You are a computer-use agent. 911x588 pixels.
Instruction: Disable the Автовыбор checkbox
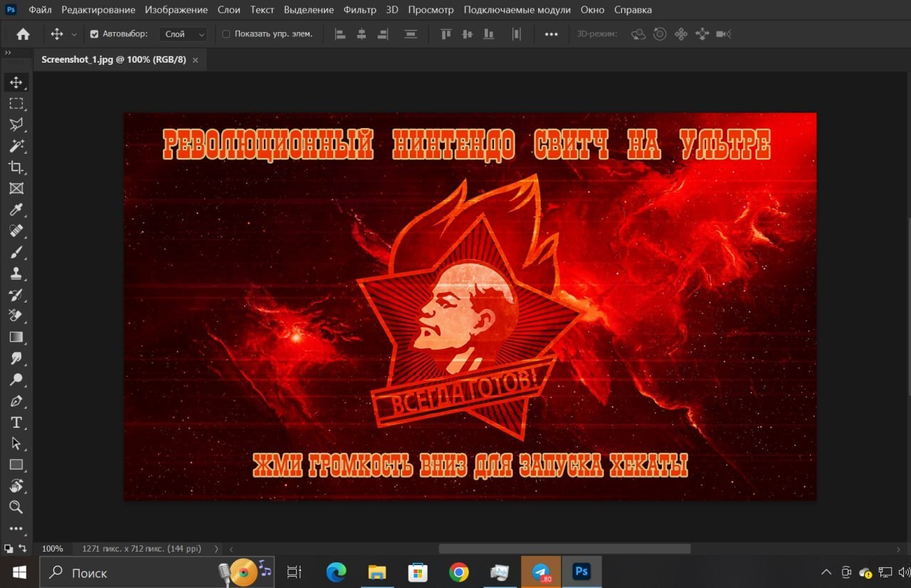(x=94, y=34)
